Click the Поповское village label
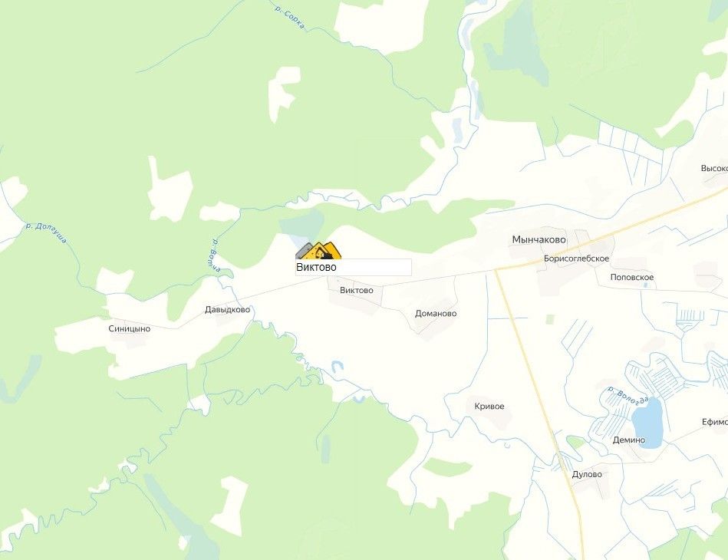 [x=632, y=277]
